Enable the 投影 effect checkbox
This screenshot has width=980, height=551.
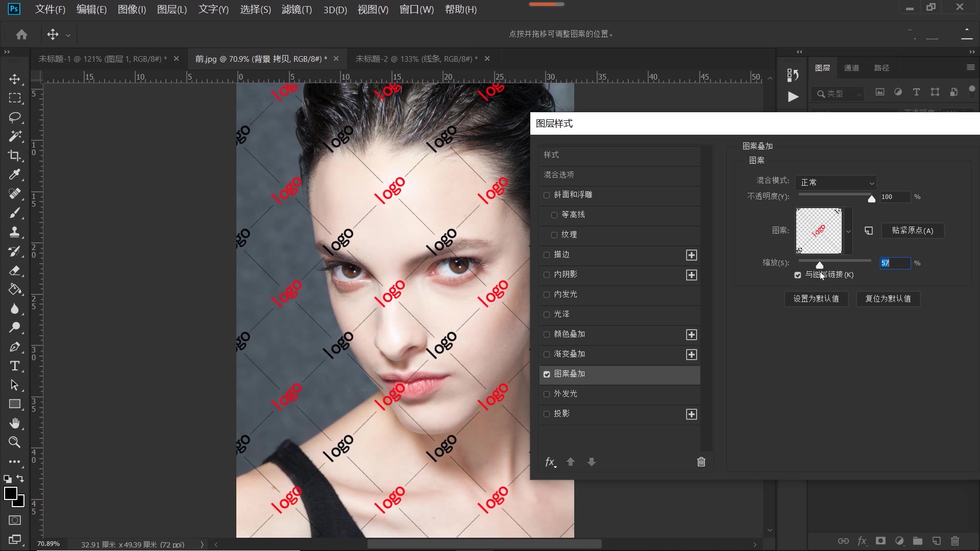[x=547, y=414]
